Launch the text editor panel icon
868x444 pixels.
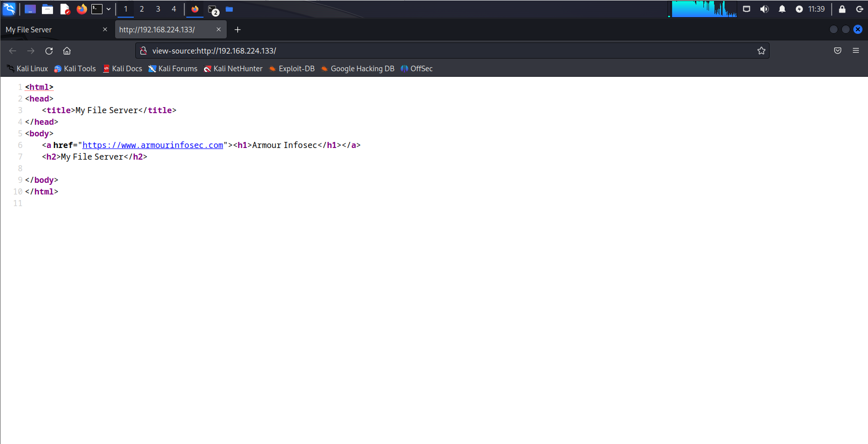[x=65, y=9]
